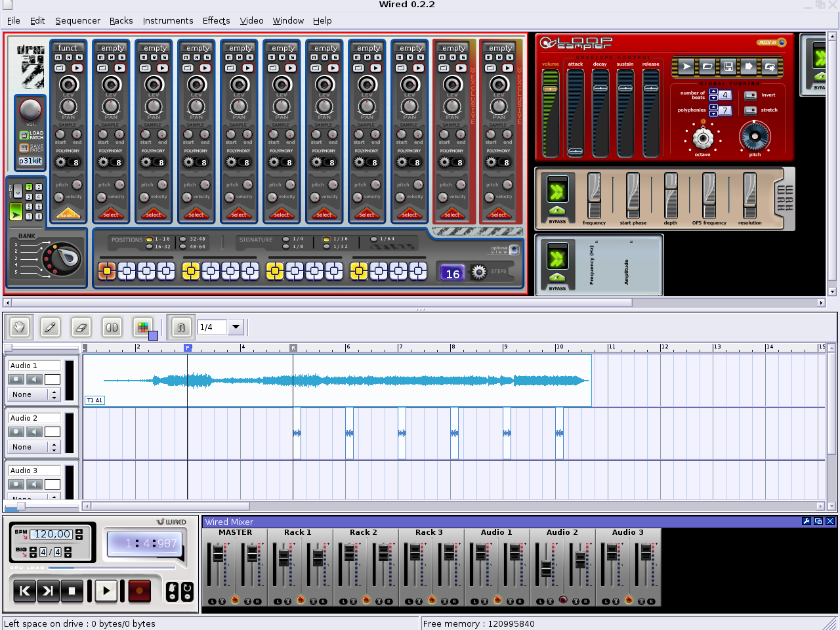Select the split tool in sequencer toolbar
The height and width of the screenshot is (630, 840).
pyautogui.click(x=112, y=327)
